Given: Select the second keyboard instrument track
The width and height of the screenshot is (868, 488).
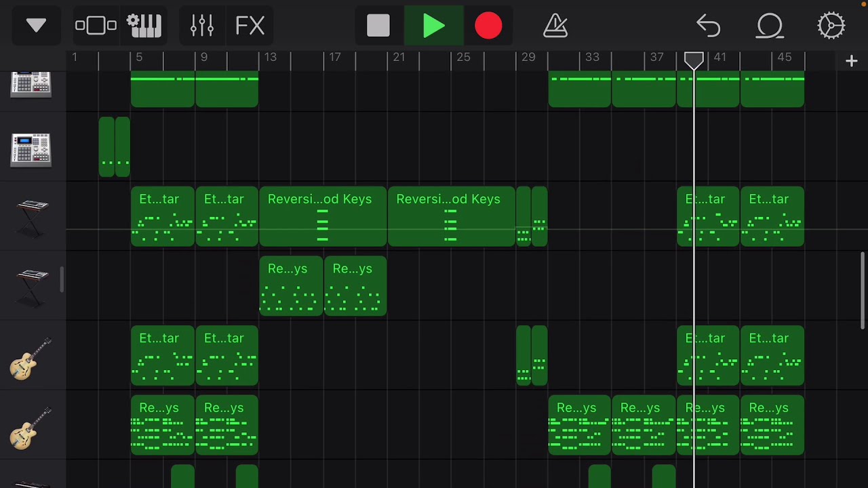Looking at the screenshot, I should pyautogui.click(x=31, y=286).
